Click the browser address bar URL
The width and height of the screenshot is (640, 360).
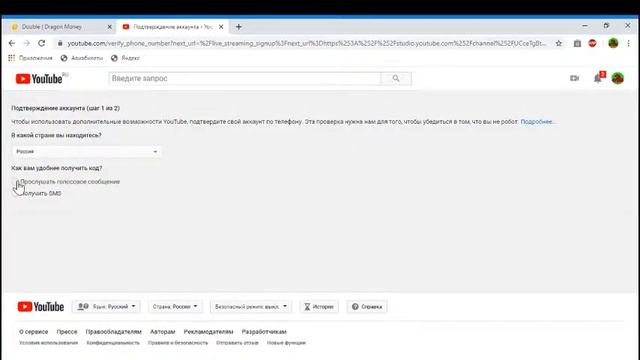pyautogui.click(x=306, y=43)
